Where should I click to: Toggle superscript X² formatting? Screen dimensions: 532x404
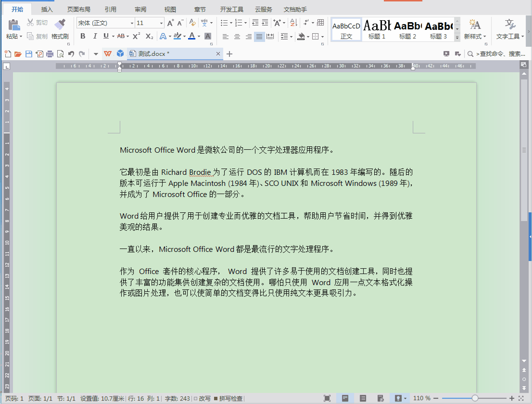(x=137, y=36)
